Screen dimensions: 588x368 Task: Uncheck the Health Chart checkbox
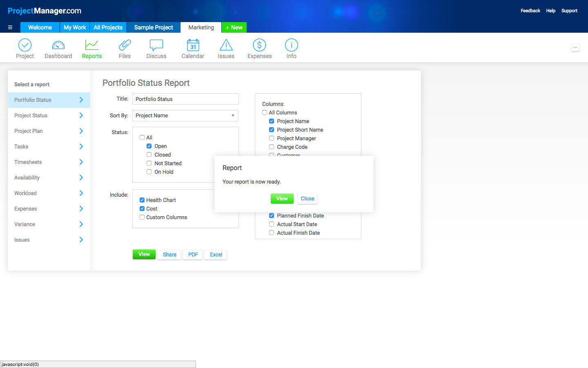click(x=142, y=200)
